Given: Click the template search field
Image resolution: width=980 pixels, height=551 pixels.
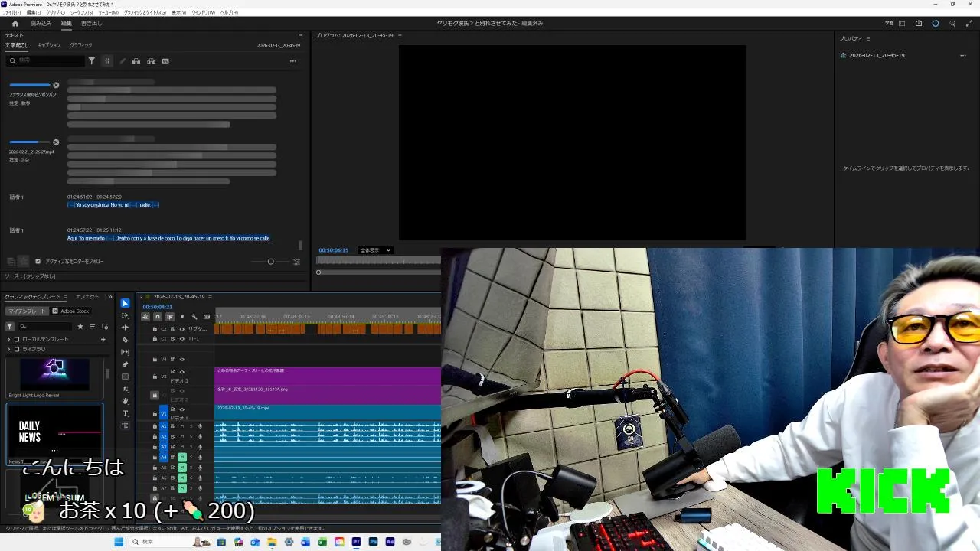Looking at the screenshot, I should (46, 327).
